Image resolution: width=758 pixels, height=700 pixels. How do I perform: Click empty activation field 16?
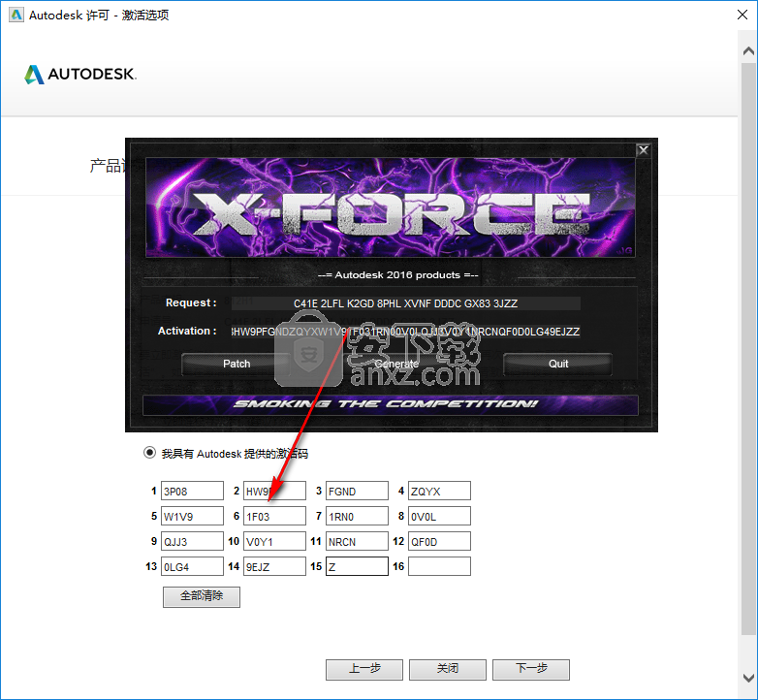click(x=439, y=566)
